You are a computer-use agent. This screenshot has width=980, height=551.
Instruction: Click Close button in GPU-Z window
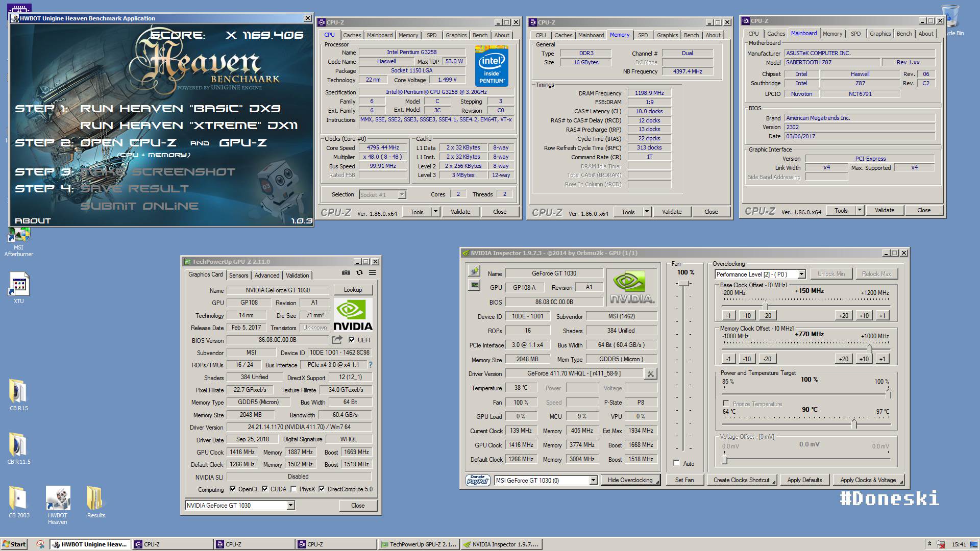pos(358,506)
